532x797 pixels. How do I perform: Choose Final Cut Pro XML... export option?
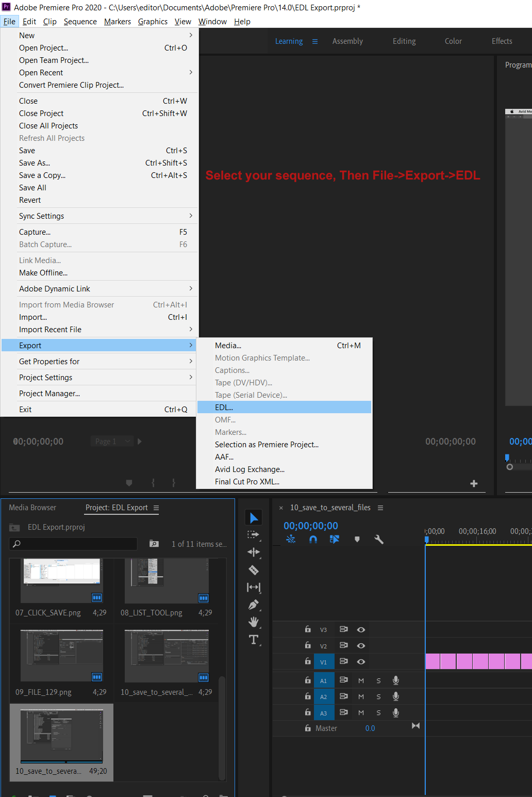(x=284, y=482)
